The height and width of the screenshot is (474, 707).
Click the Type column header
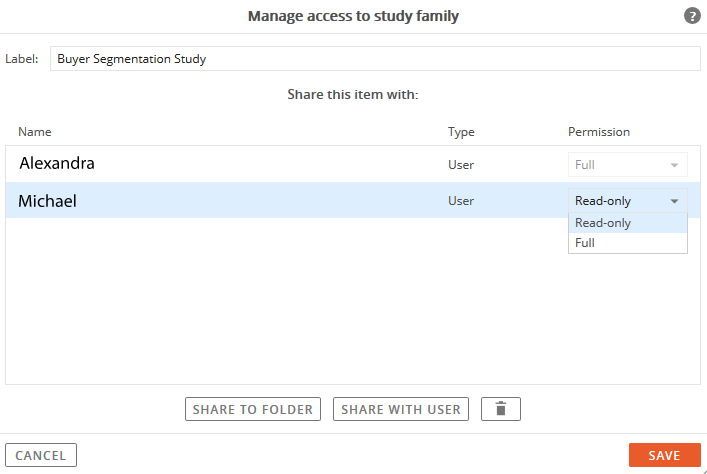point(461,132)
